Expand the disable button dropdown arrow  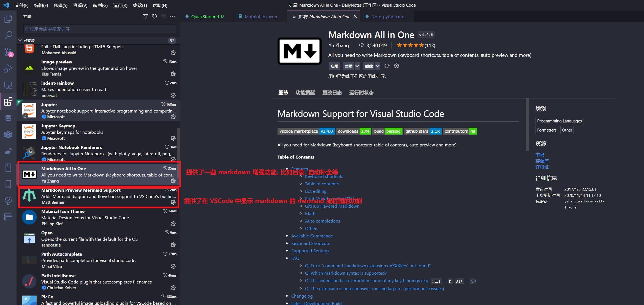click(x=357, y=66)
